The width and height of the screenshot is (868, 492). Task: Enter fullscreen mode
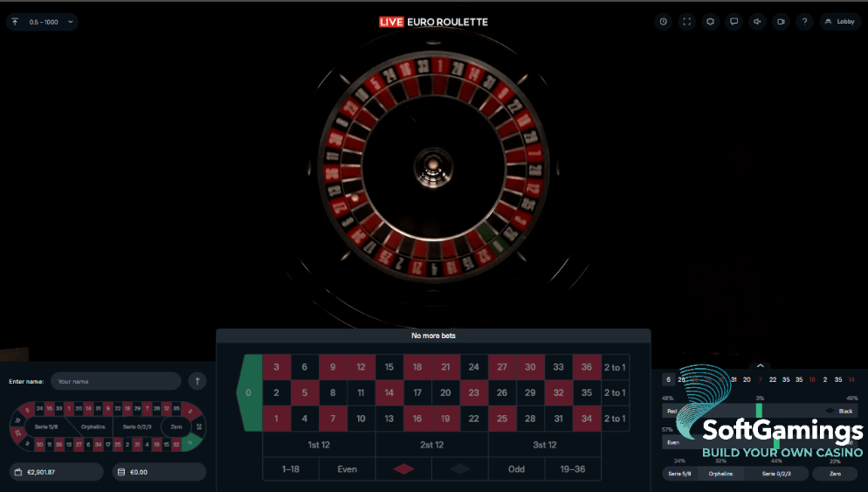click(x=686, y=22)
